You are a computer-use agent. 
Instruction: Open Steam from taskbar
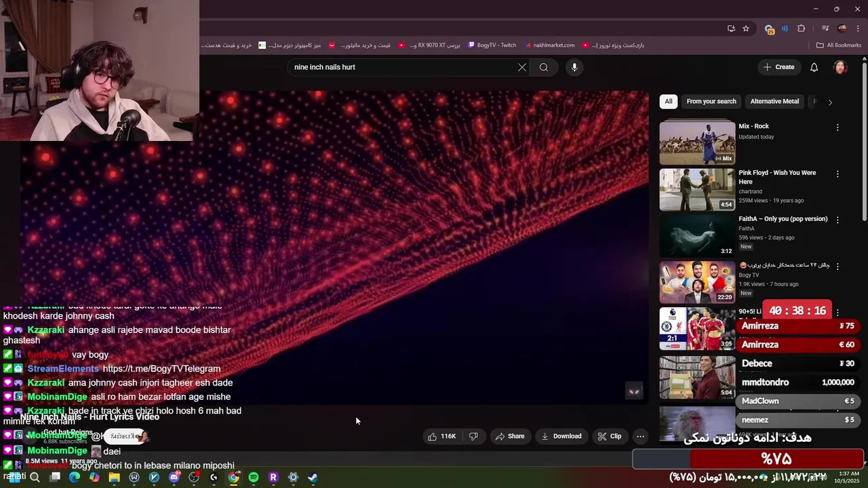pyautogui.click(x=313, y=477)
